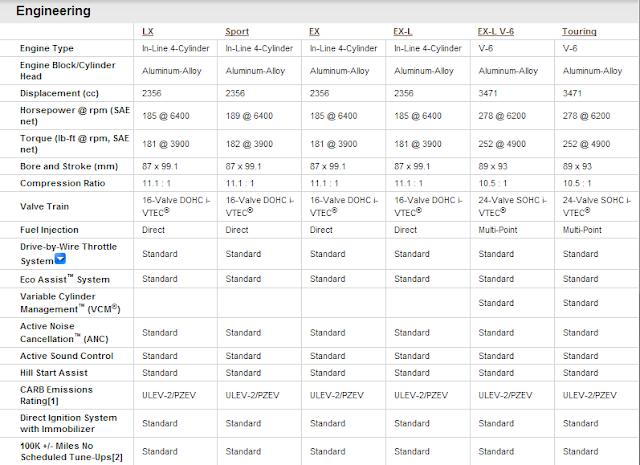Click the CARB Emissions Rating[1] label
This screenshot has width=640, height=465.
coord(56,395)
